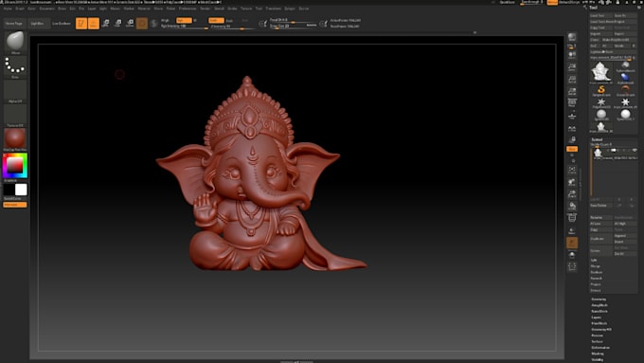Expand the Deformation subpalette
Screen dimensions: 644x363
coord(600,348)
